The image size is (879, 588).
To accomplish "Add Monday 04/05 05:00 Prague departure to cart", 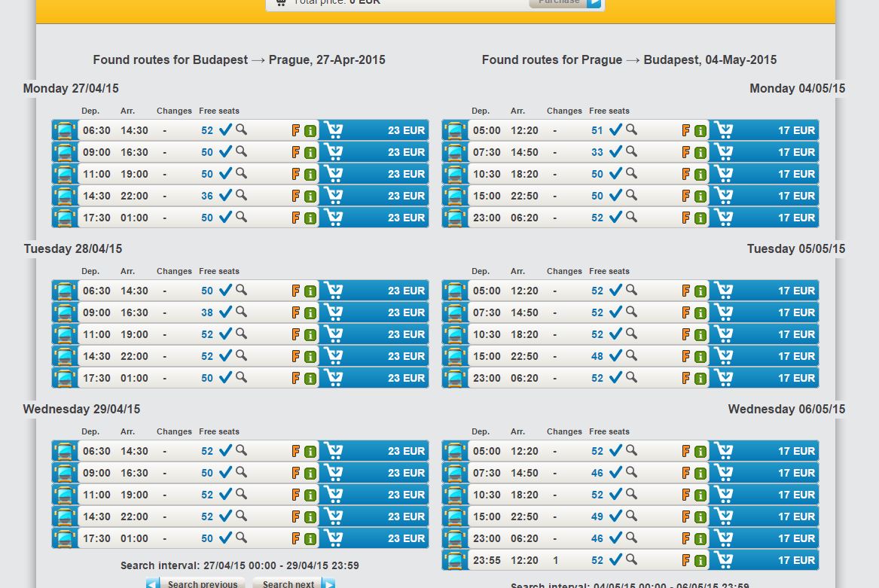I will click(724, 130).
